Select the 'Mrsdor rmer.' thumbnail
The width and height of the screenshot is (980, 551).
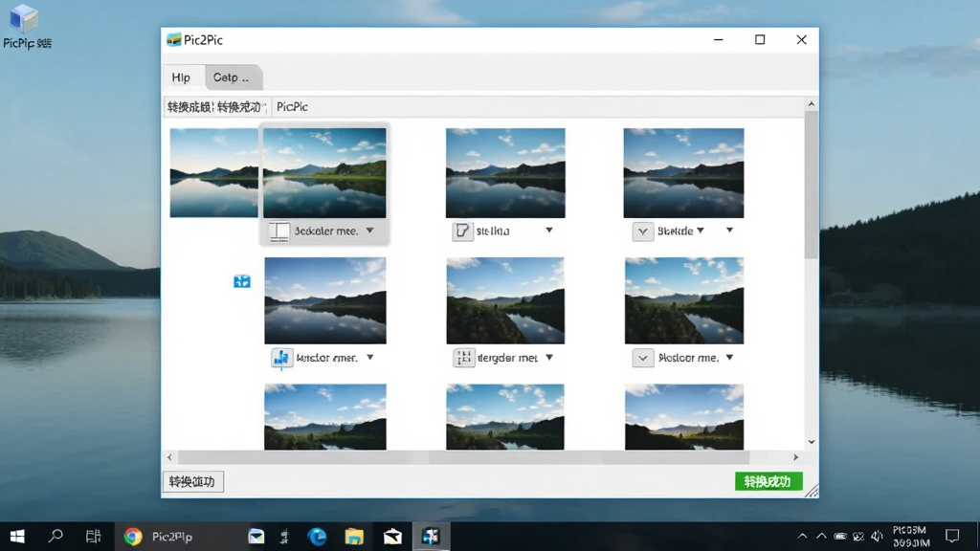[325, 300]
